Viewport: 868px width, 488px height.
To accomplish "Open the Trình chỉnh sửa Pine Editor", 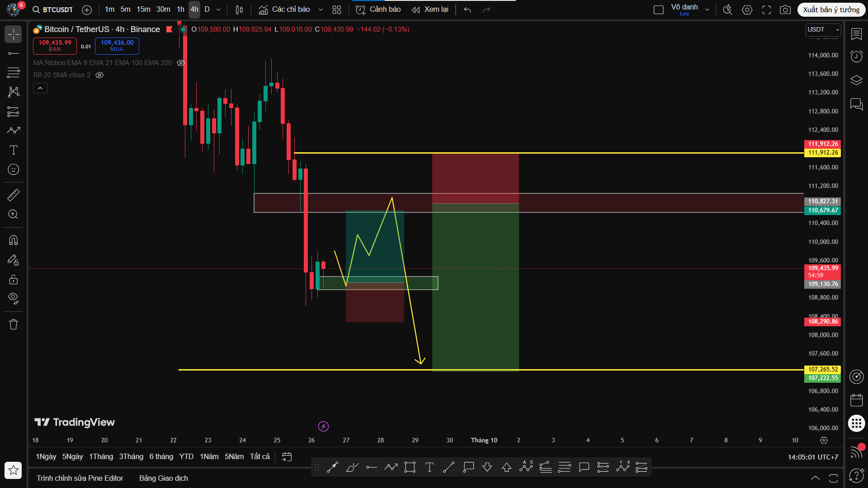I will (80, 478).
